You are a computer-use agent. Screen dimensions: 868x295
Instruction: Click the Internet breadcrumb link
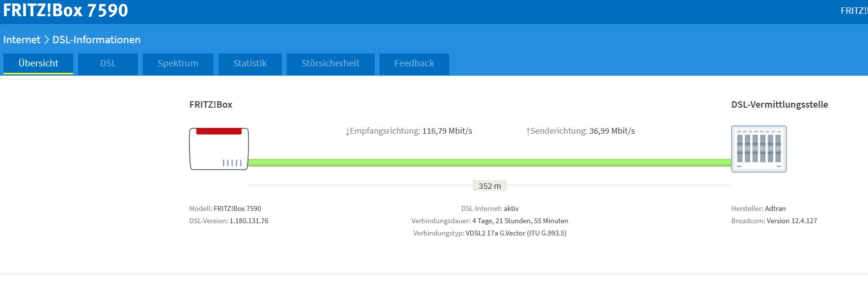[x=22, y=40]
